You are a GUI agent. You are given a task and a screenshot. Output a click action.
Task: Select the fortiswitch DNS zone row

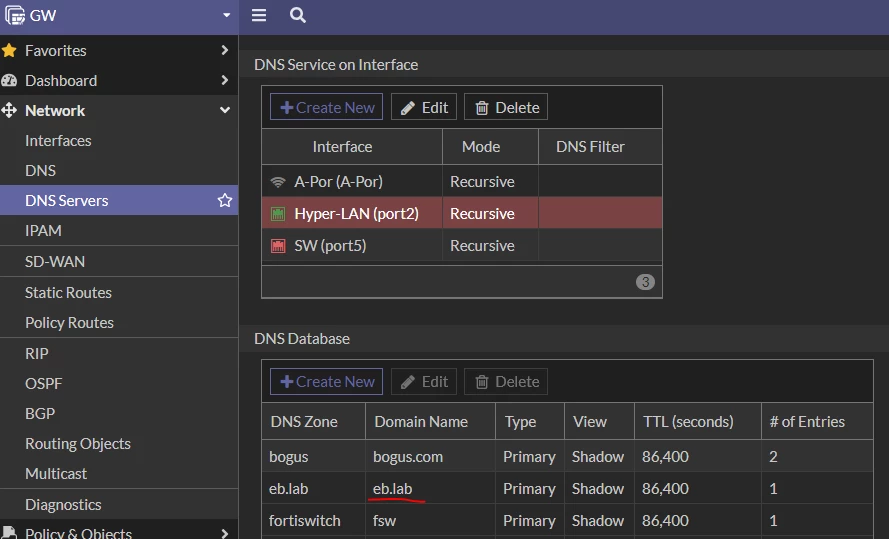click(567, 520)
